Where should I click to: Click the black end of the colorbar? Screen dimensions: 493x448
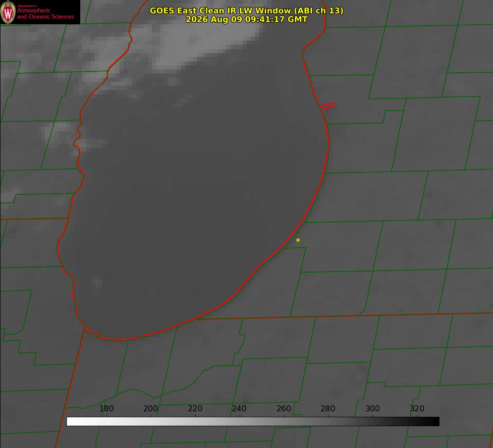[433, 422]
